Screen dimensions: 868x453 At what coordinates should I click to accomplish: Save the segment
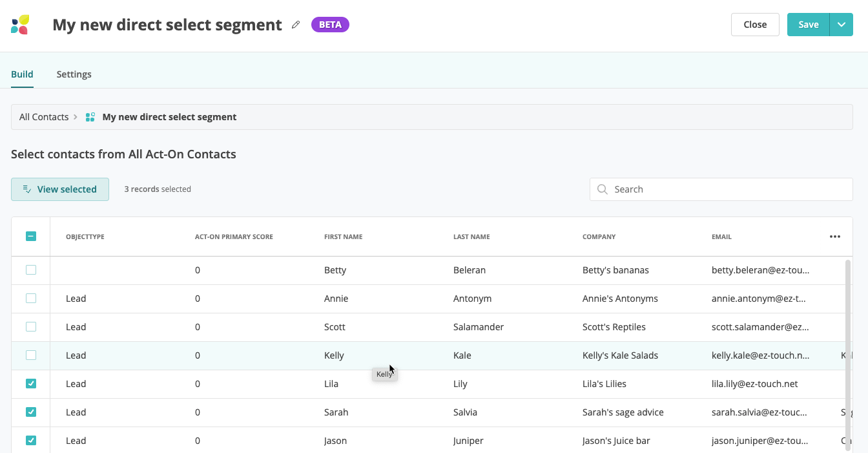pyautogui.click(x=808, y=25)
